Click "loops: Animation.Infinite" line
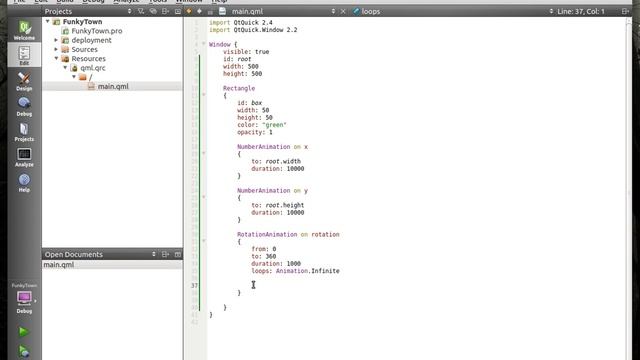Screen dimensions: 640x360 point(295,271)
